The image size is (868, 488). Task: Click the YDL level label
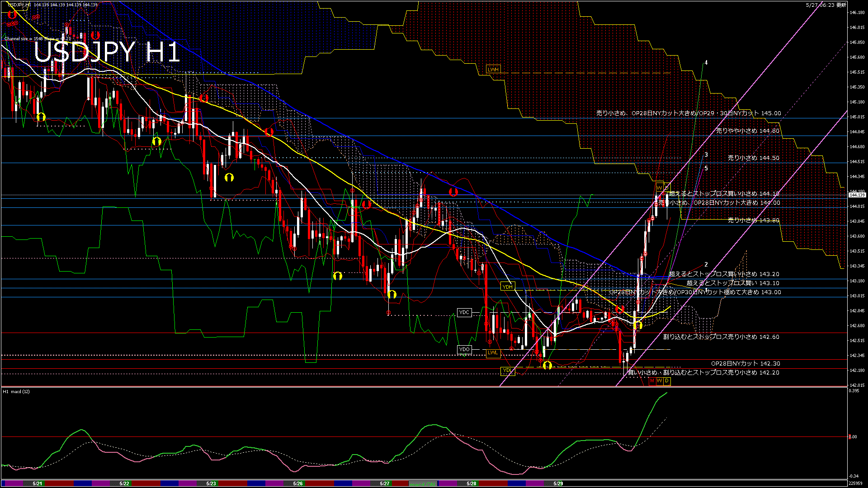tap(507, 371)
